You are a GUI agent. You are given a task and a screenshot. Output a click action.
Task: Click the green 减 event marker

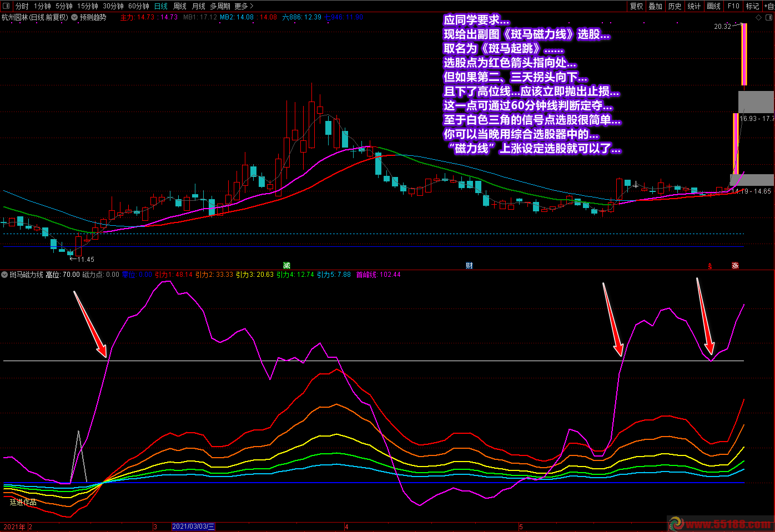pyautogui.click(x=286, y=266)
